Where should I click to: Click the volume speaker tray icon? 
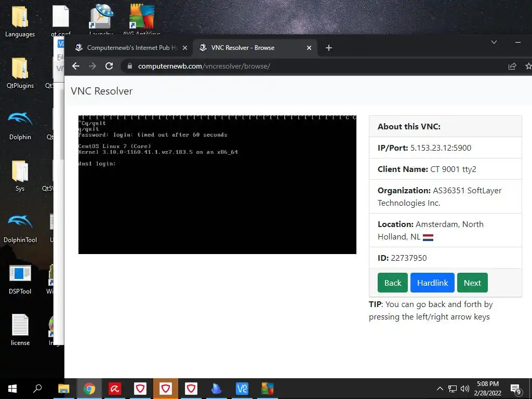coord(465,389)
